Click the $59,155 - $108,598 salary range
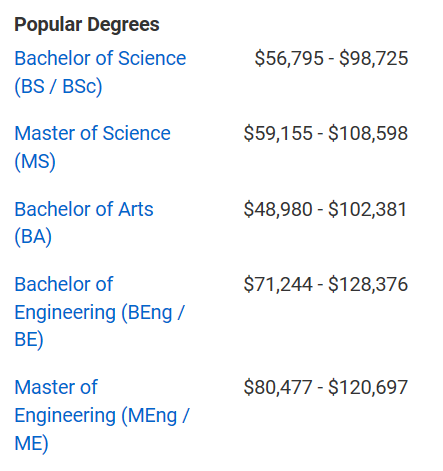 [x=326, y=133]
